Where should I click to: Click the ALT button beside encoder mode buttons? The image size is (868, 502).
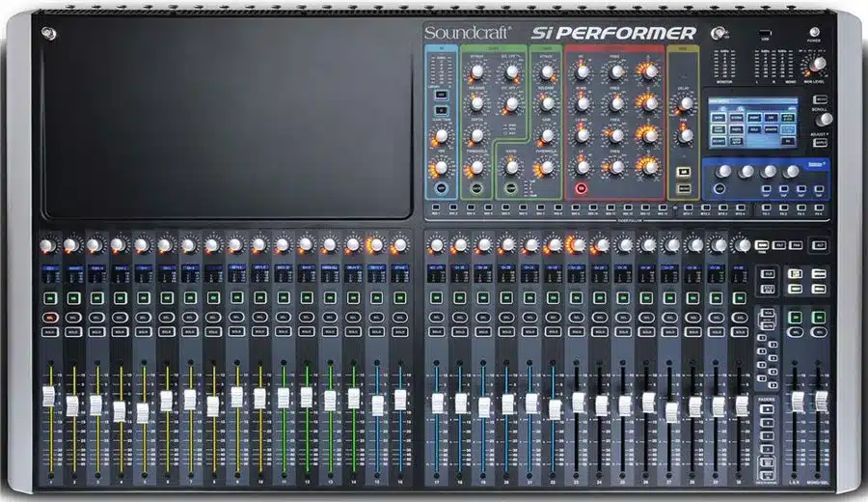[x=819, y=245]
